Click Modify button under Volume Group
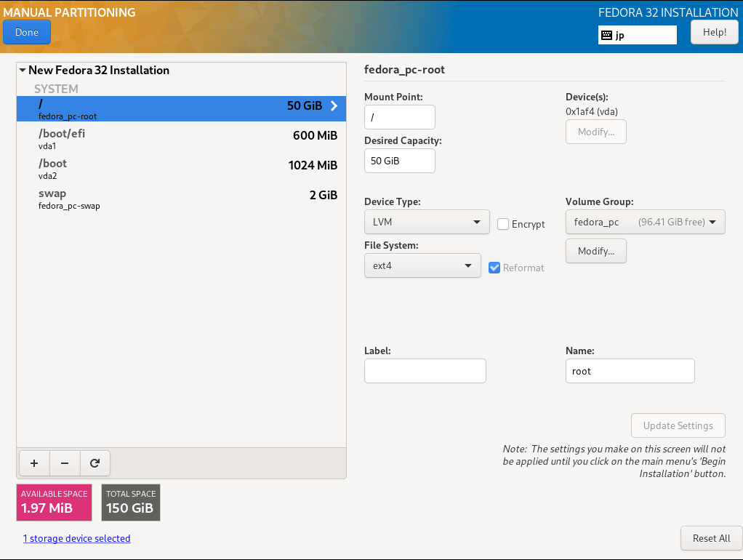This screenshot has height=560, width=743. (595, 251)
